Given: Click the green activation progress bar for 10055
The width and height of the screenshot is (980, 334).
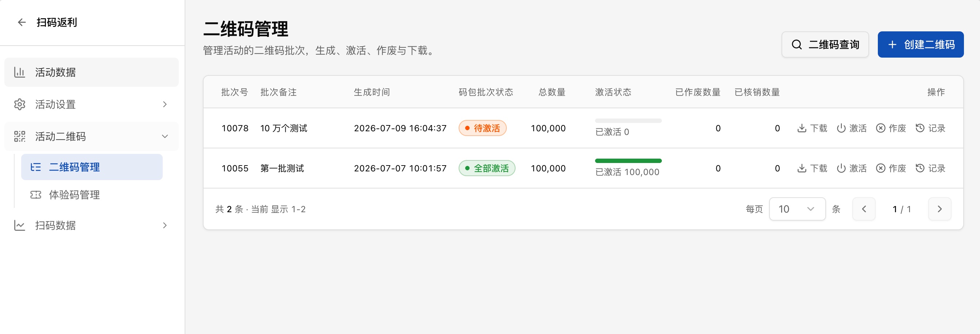Looking at the screenshot, I should click(628, 161).
